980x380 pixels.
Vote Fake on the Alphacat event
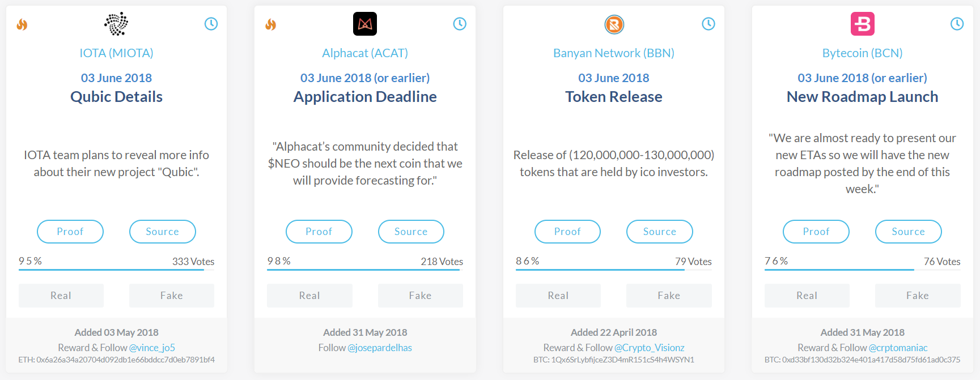point(421,296)
